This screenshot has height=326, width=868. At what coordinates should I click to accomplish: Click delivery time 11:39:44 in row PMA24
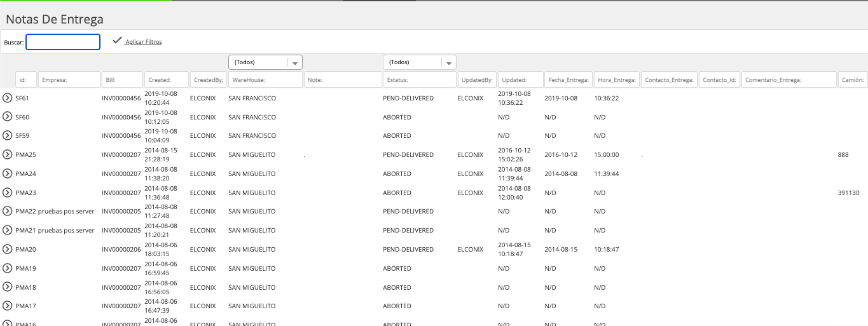pyautogui.click(x=607, y=173)
